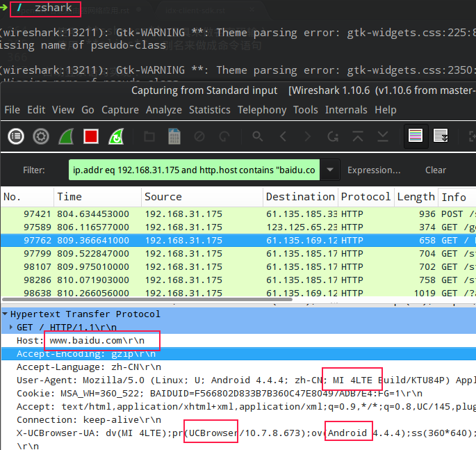Collapse the Hypertext Transfer Protocol tree
The height and width of the screenshot is (450, 476).
6,314
